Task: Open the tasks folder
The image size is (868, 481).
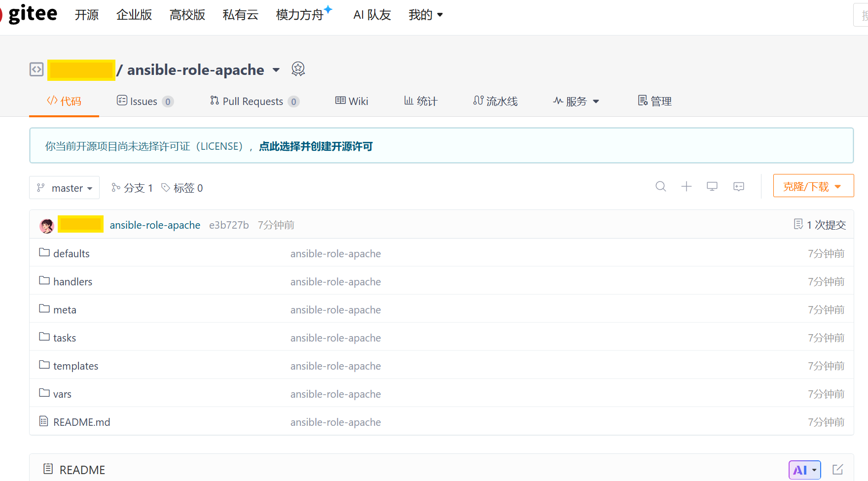Action: coord(65,338)
